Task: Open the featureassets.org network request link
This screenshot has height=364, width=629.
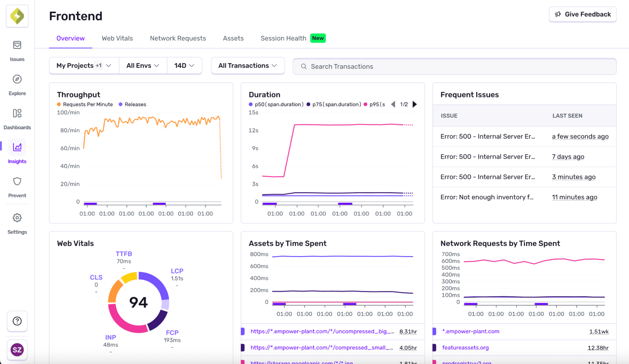Action: [x=465, y=348]
